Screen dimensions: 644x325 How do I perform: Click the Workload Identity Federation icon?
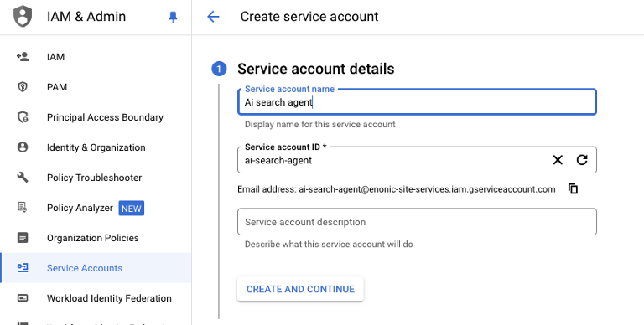coord(23,298)
